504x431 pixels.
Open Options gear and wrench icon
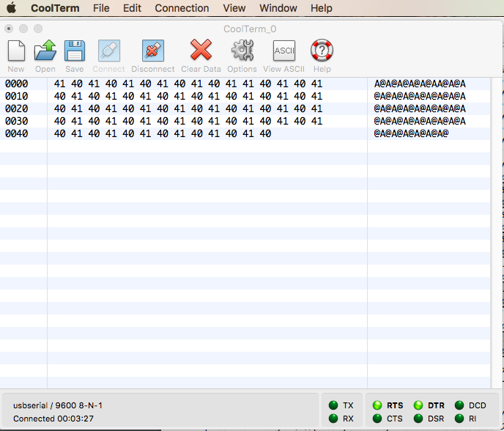click(x=242, y=50)
